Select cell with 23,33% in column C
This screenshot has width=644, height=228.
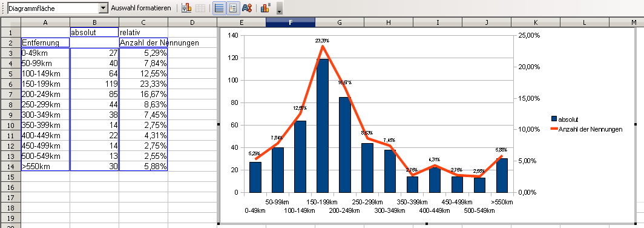[143, 84]
